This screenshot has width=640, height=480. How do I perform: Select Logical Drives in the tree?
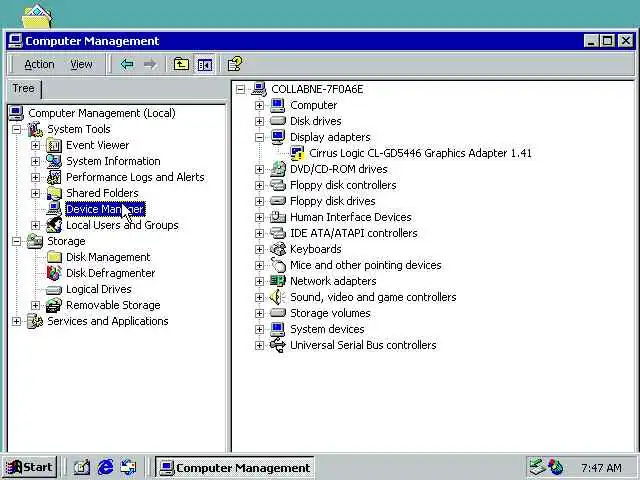(99, 289)
